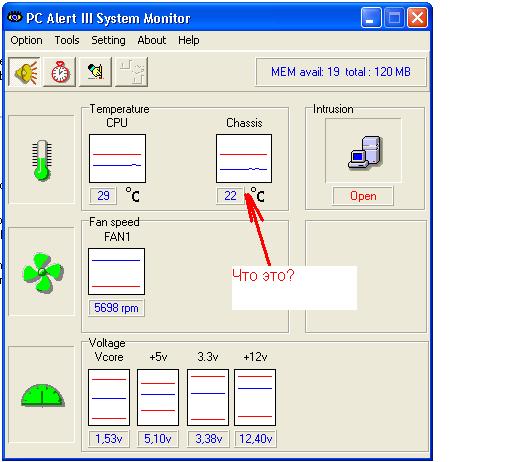Click the CPU temperature graph
512x462 pixels.
point(117,158)
